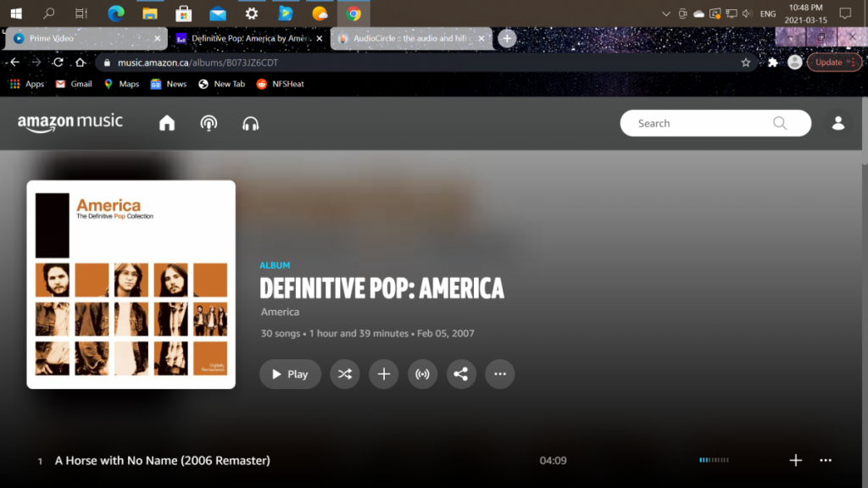Open Maps bookmark

click(122, 84)
